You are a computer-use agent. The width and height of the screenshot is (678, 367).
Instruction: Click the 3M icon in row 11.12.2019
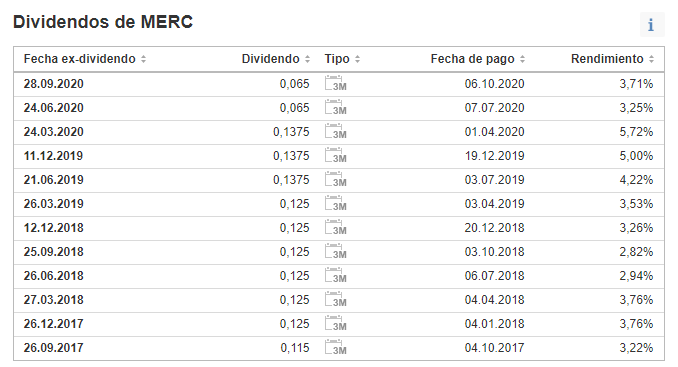click(x=336, y=156)
